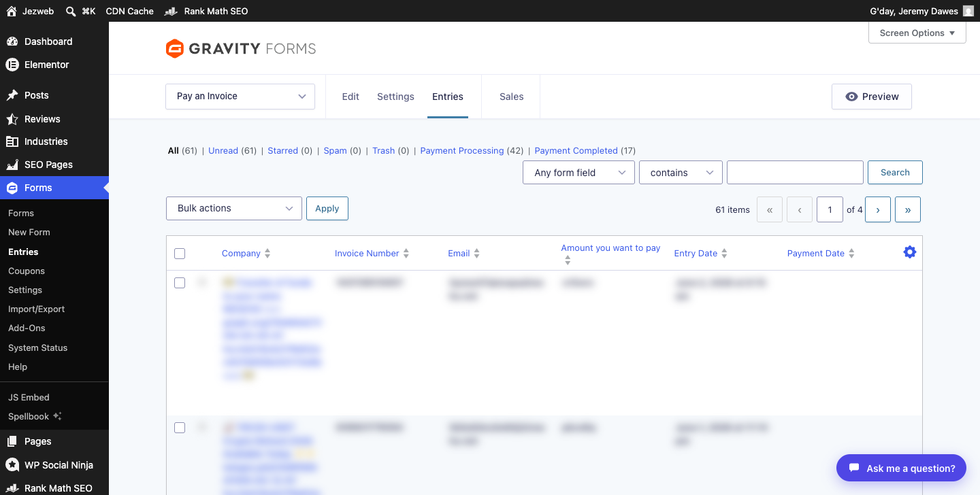
Task: Click the WP Social Ninja icon
Action: [x=12, y=465]
